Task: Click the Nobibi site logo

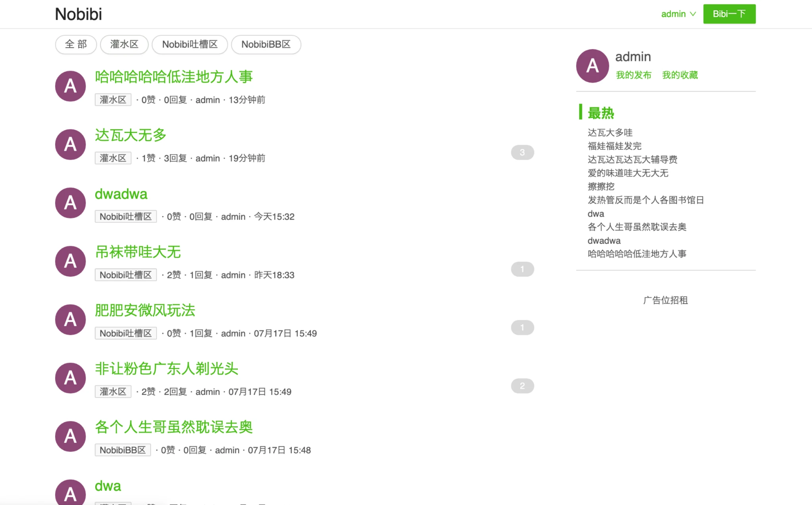Action: point(79,14)
